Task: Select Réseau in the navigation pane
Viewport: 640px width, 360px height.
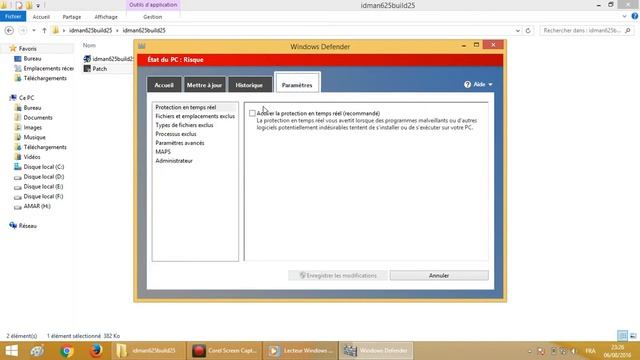Action: (27, 226)
